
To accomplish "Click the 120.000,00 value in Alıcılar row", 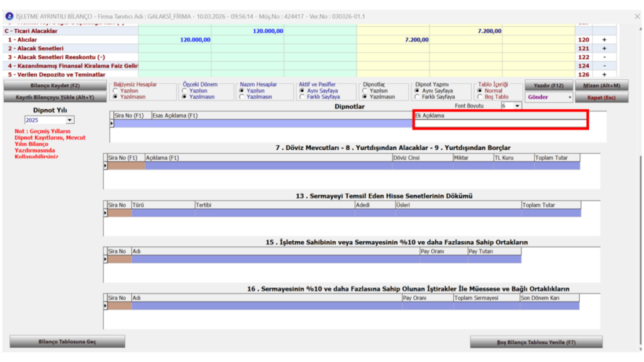I will pyautogui.click(x=195, y=40).
